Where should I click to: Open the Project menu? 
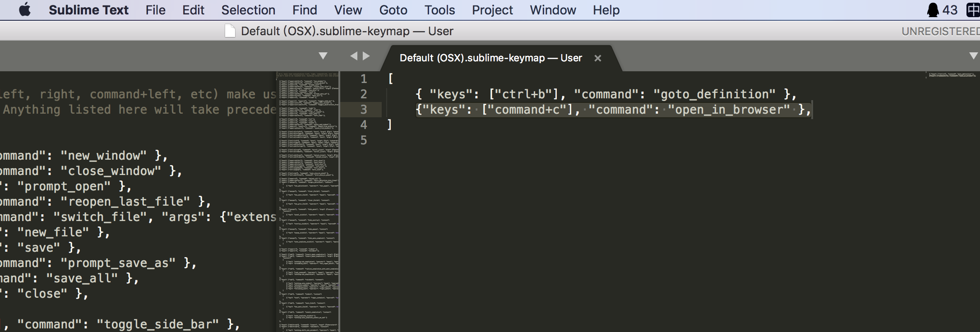point(492,10)
